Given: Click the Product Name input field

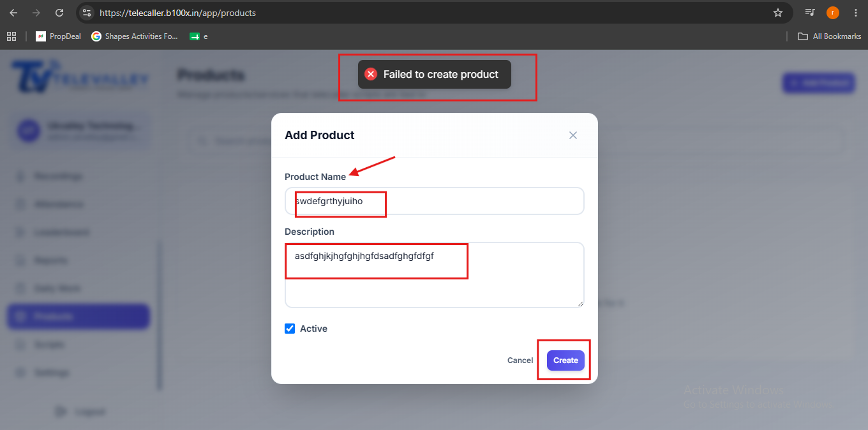Looking at the screenshot, I should pos(435,201).
